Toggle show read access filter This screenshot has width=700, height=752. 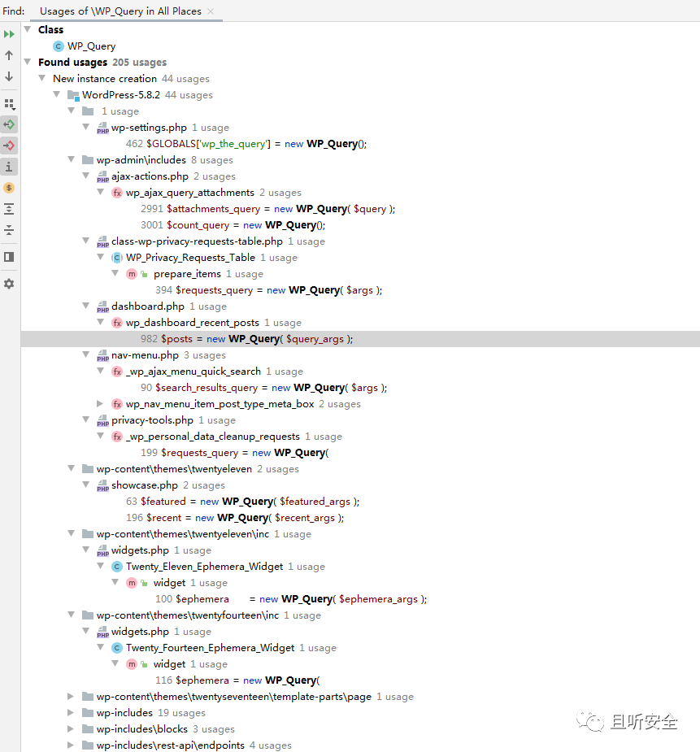pos(9,124)
